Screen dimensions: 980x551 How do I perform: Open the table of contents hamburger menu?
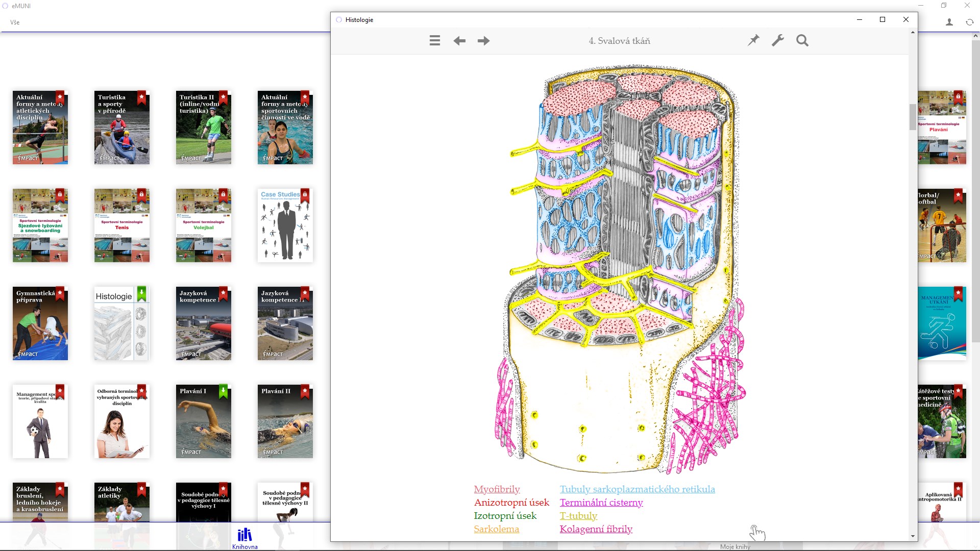click(x=434, y=41)
